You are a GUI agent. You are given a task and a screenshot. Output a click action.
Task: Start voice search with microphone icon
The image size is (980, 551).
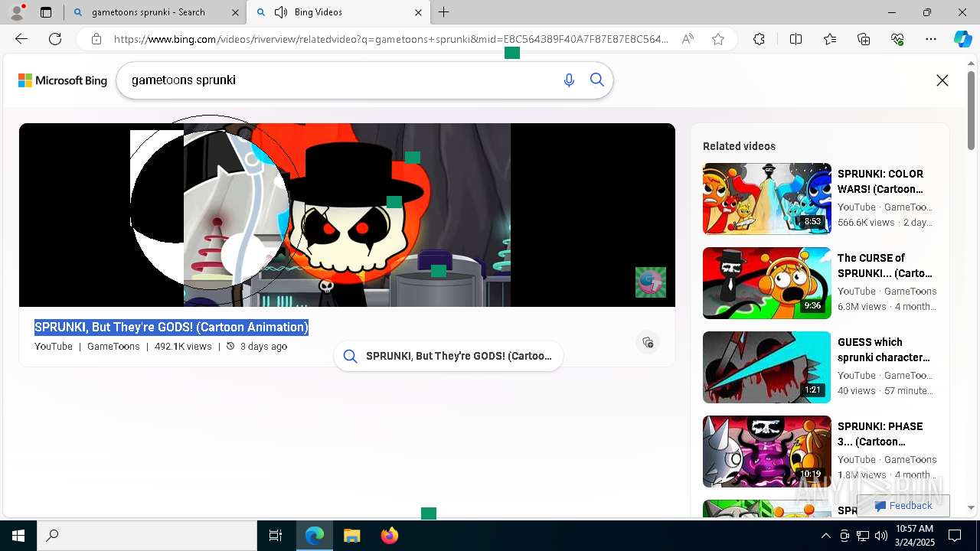tap(569, 80)
